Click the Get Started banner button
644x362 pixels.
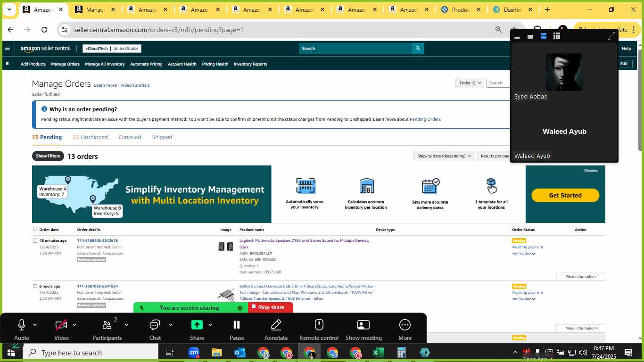pos(565,195)
